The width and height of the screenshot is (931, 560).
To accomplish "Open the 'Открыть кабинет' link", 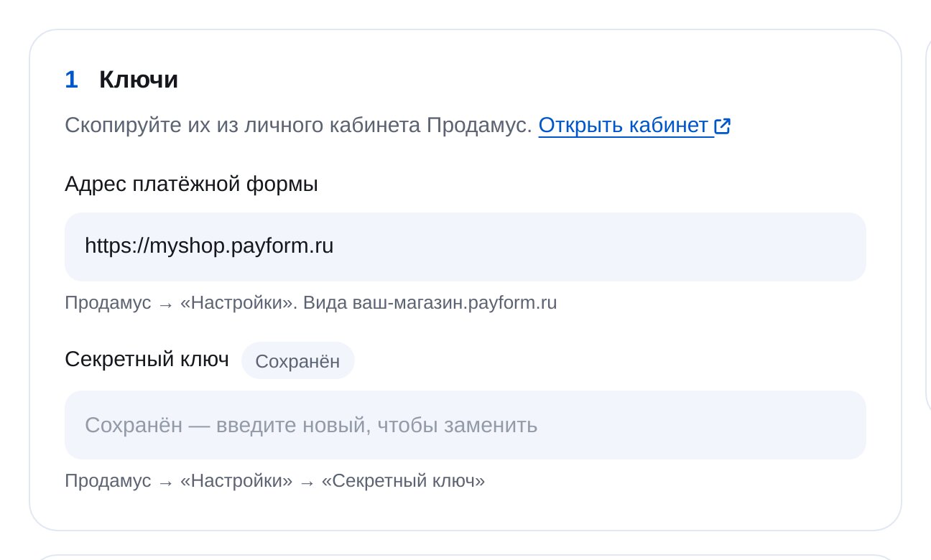I will pos(634,126).
